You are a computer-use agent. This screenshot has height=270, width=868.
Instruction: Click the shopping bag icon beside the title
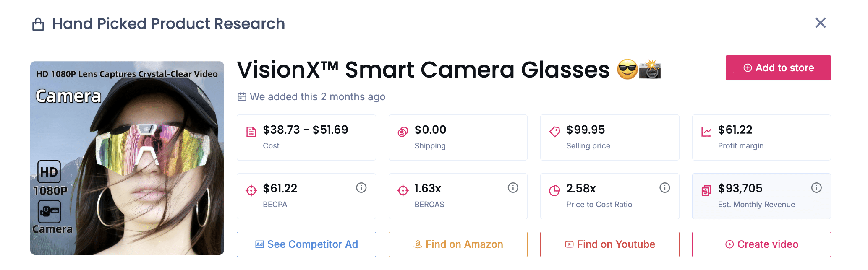(38, 24)
